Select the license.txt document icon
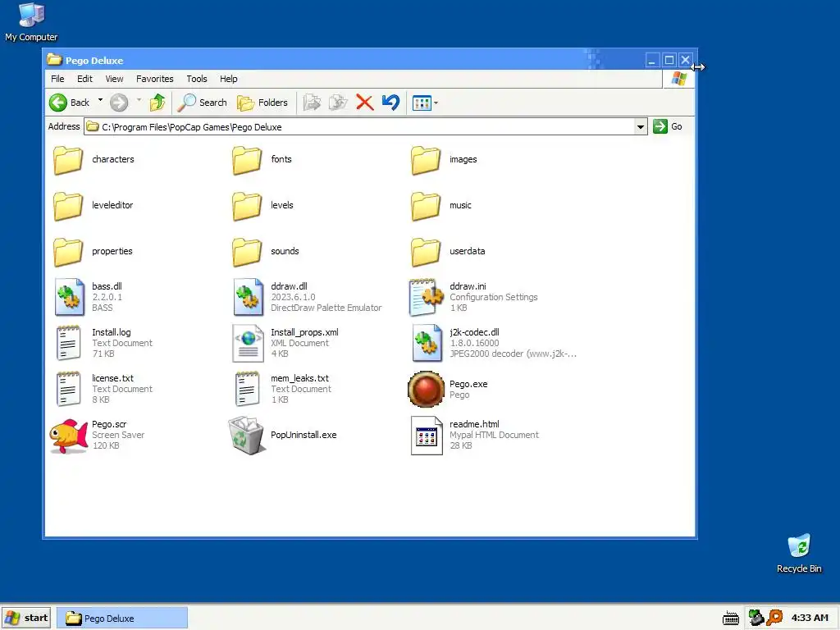This screenshot has height=630, width=840. pyautogui.click(x=69, y=390)
